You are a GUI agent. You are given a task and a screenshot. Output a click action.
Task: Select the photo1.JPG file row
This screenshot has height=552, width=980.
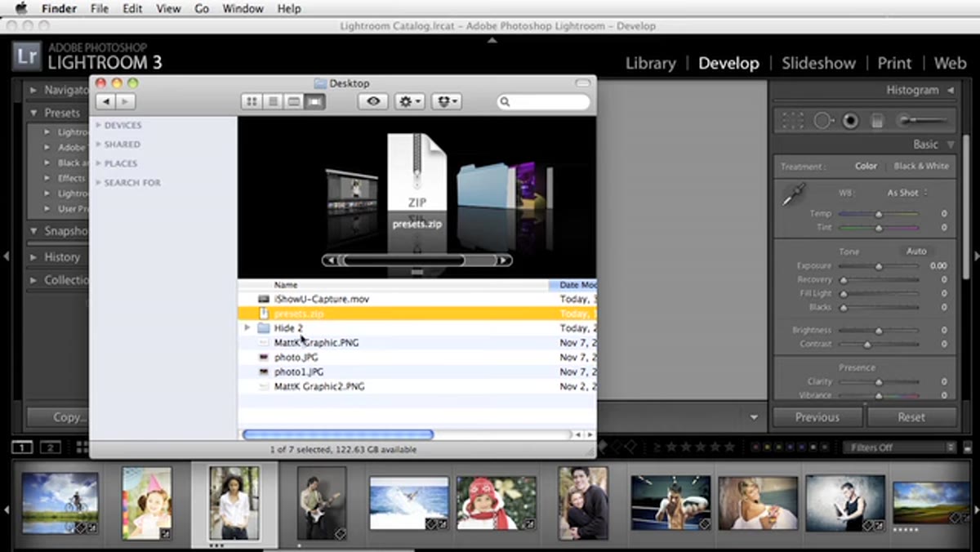click(416, 372)
